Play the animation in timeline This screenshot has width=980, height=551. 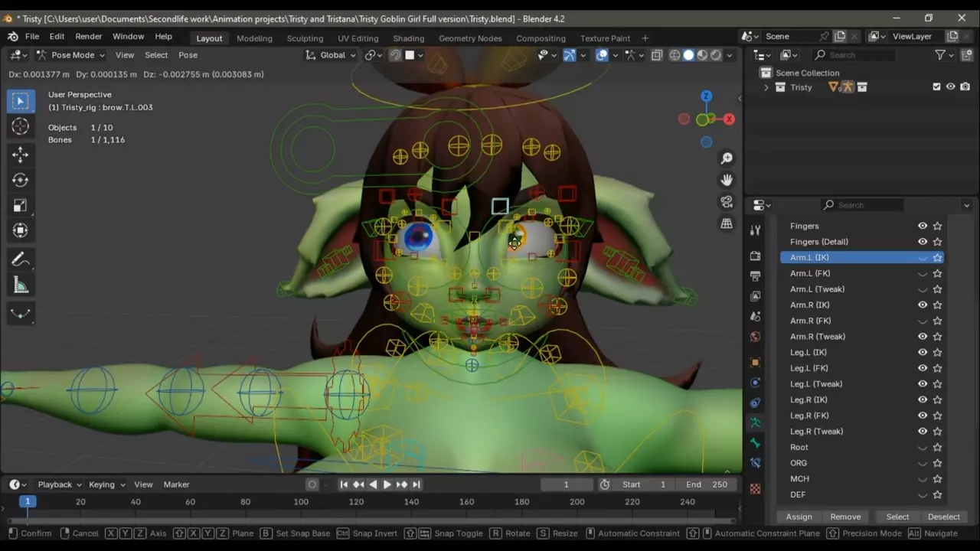(387, 484)
